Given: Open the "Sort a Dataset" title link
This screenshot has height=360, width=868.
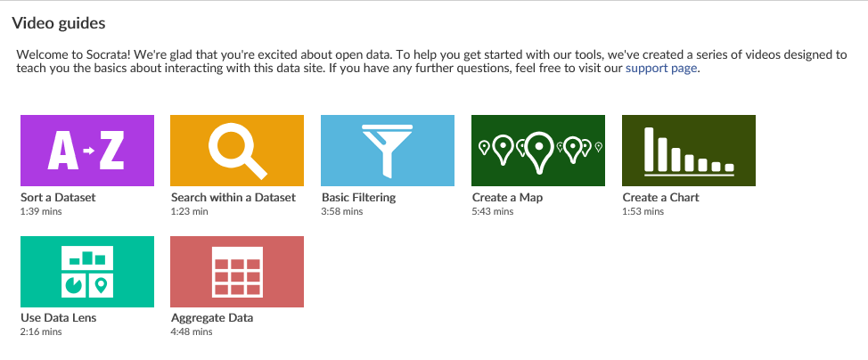Looking at the screenshot, I should click(58, 197).
